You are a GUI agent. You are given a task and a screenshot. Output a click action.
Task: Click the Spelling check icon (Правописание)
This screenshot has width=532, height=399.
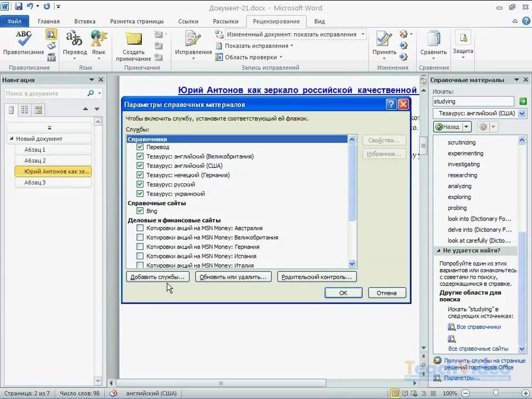pyautogui.click(x=23, y=38)
